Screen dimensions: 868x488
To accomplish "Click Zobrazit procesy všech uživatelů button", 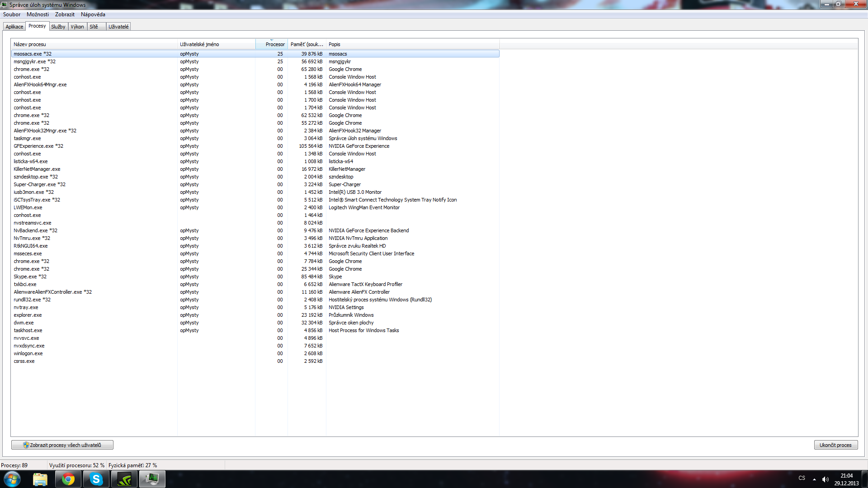I will [x=62, y=445].
